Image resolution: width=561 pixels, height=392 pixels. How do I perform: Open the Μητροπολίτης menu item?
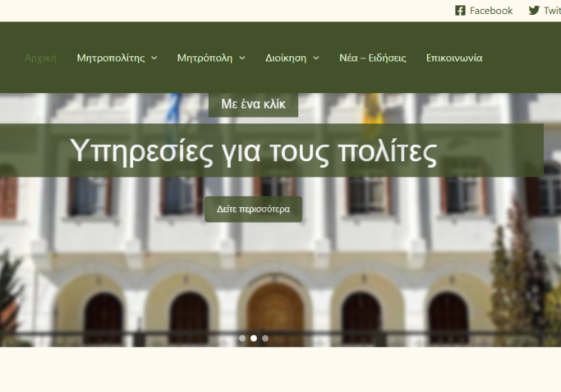(x=111, y=58)
